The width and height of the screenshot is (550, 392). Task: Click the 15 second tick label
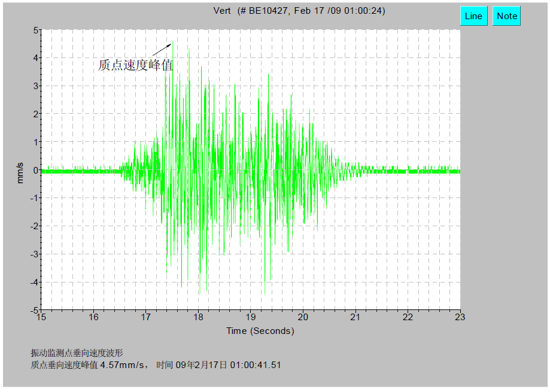coord(41,317)
